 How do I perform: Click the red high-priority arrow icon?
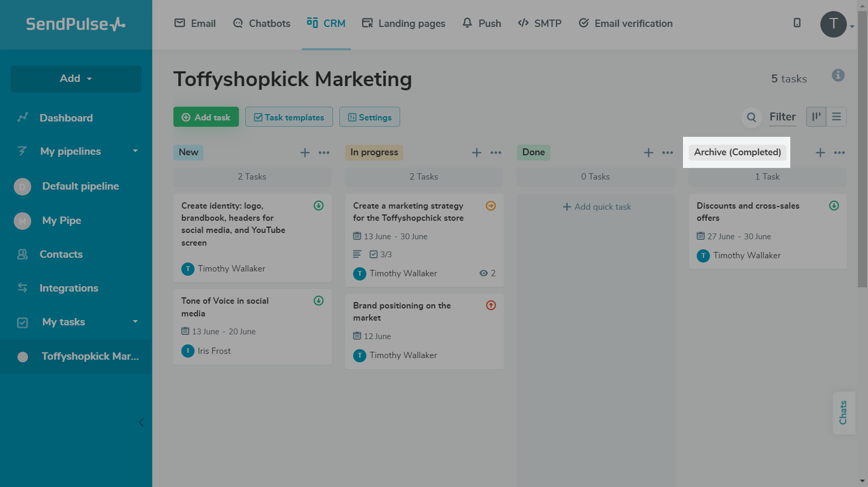tap(491, 305)
